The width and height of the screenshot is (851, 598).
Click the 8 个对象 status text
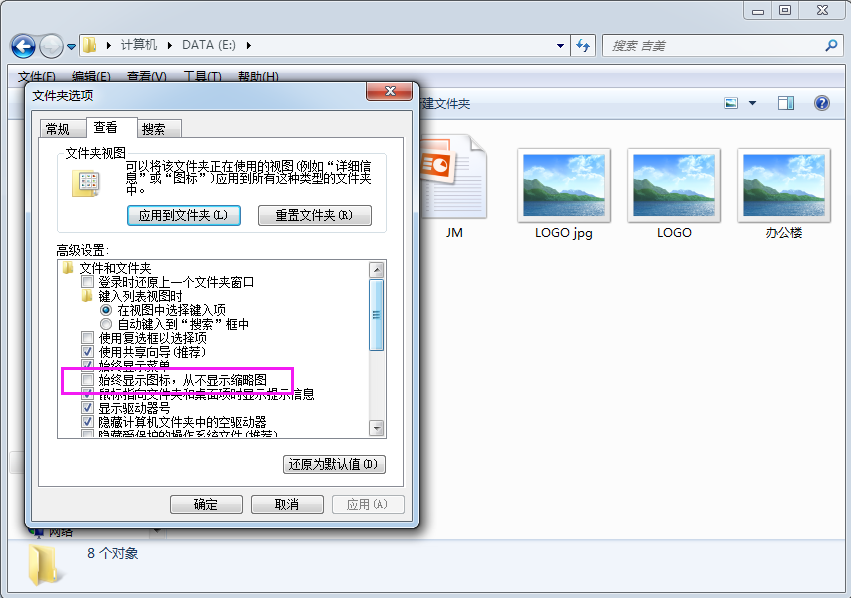point(112,554)
